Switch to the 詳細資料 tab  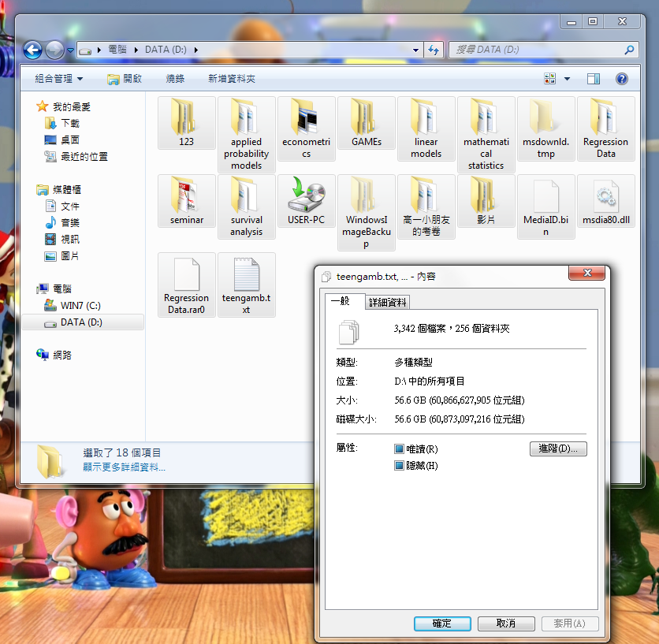387,302
